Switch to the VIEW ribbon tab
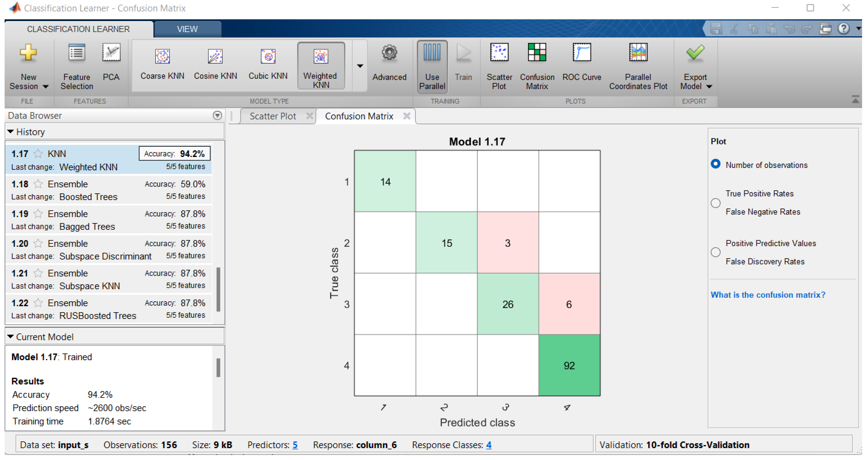The height and width of the screenshot is (460, 868). (187, 29)
